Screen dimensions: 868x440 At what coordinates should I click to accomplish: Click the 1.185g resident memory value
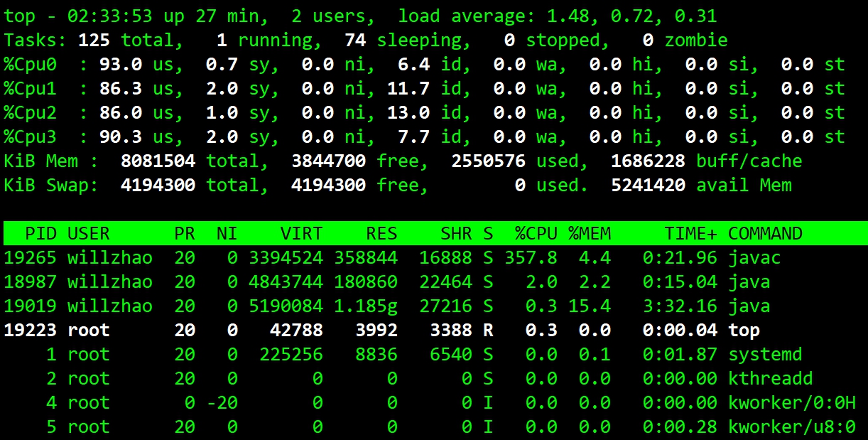[366, 306]
